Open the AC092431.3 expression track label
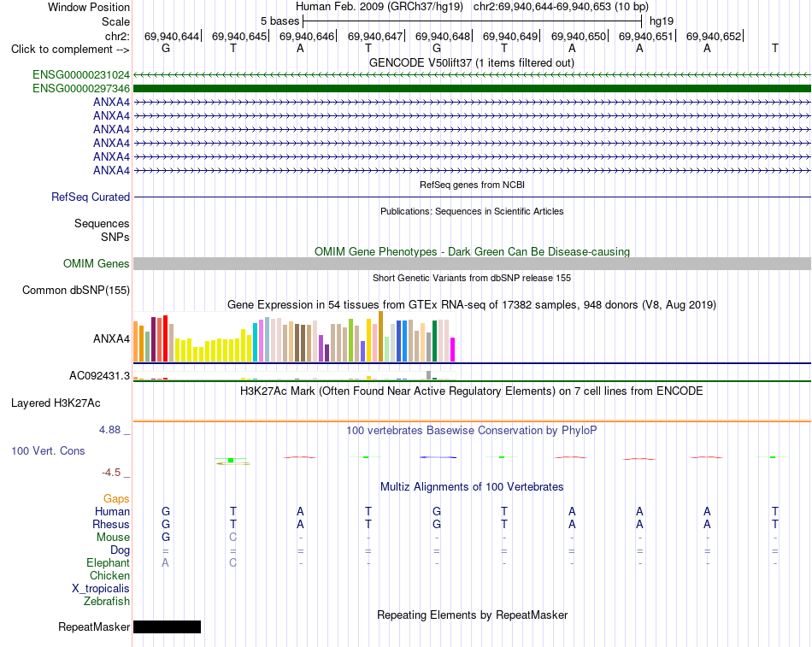Image resolution: width=812 pixels, height=647 pixels. point(99,375)
